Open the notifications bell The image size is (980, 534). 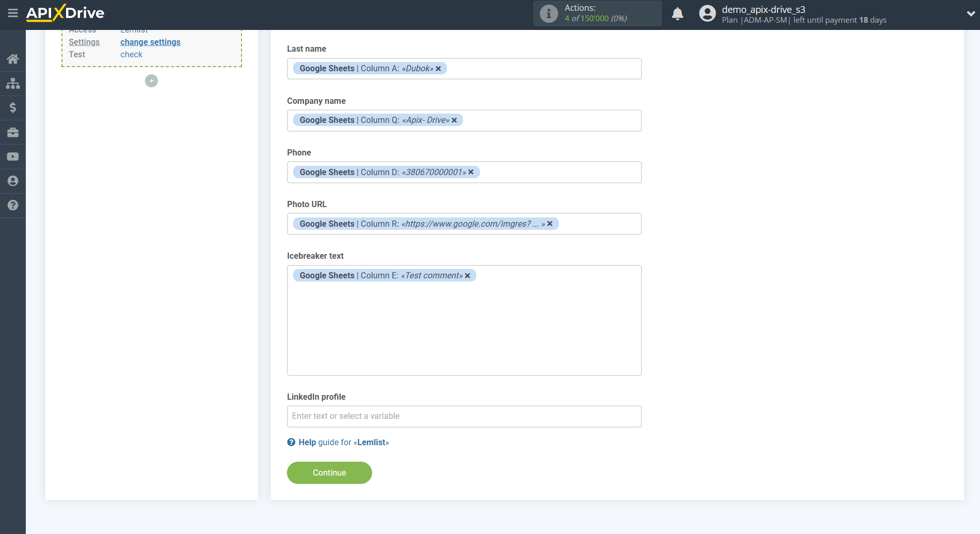pos(678,13)
